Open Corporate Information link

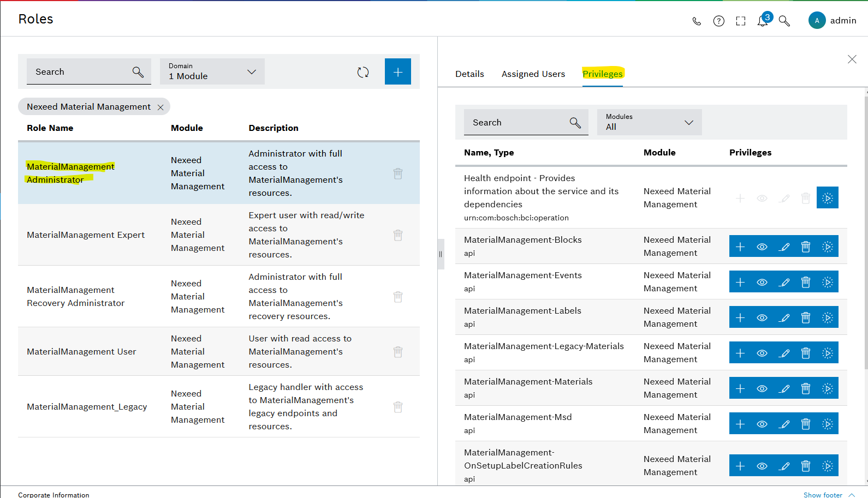tap(53, 495)
